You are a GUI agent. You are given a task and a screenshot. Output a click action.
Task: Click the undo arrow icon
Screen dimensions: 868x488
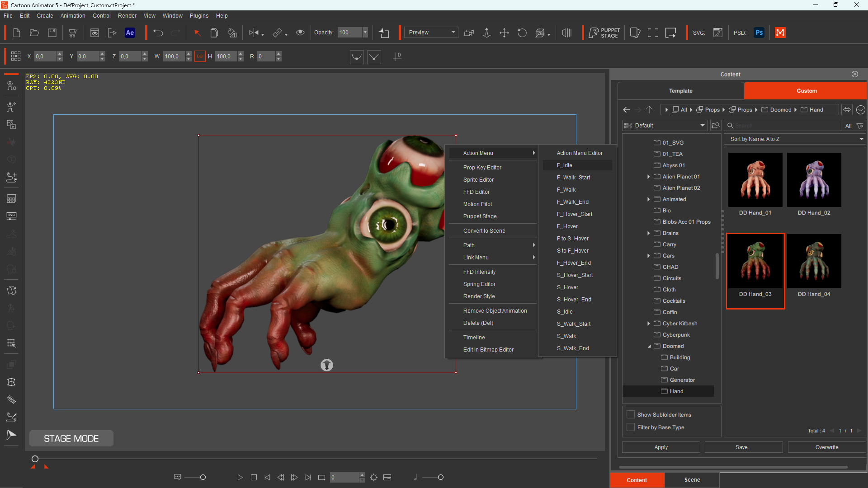pos(158,33)
